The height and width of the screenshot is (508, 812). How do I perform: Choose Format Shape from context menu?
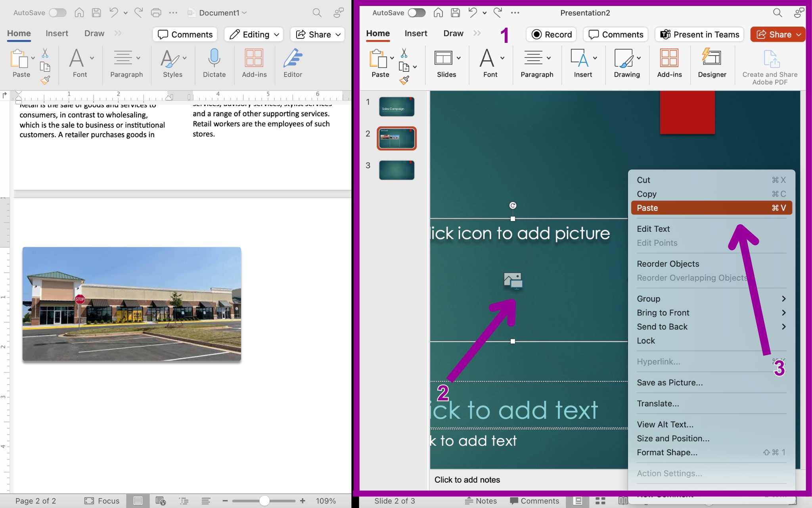pyautogui.click(x=711, y=452)
